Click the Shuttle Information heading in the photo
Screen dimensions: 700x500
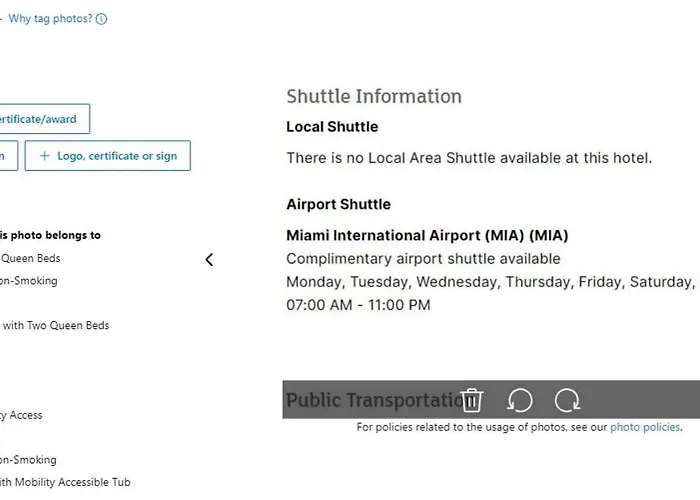[374, 96]
